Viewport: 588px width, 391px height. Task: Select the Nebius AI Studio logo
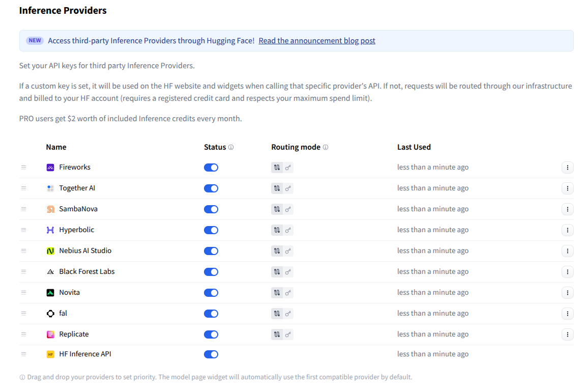(50, 250)
